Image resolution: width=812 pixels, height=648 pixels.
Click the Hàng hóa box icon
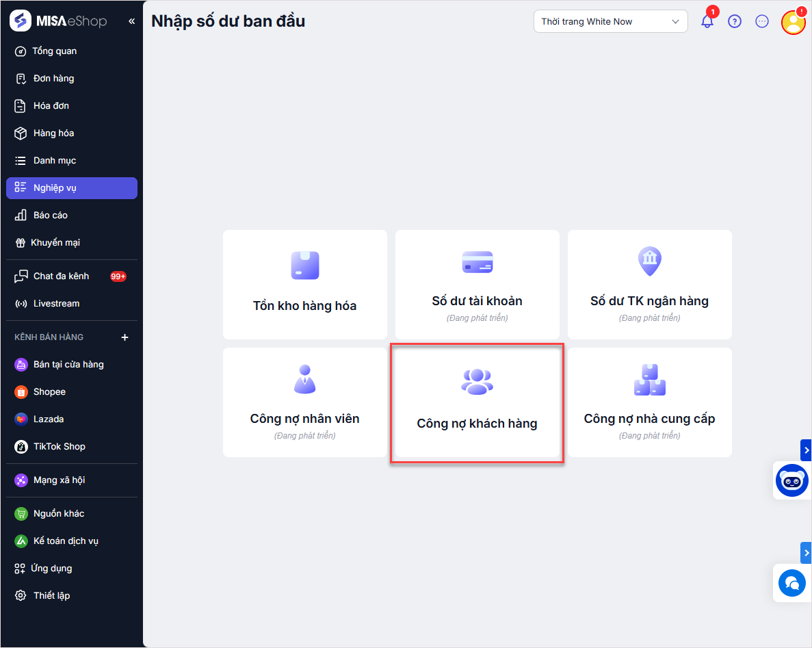pyautogui.click(x=21, y=133)
